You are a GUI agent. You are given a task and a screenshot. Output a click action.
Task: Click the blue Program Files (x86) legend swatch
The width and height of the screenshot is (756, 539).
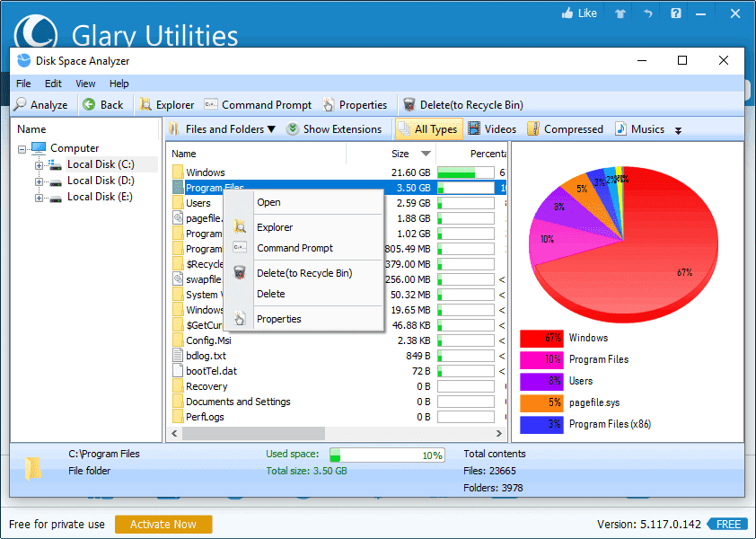pos(541,424)
